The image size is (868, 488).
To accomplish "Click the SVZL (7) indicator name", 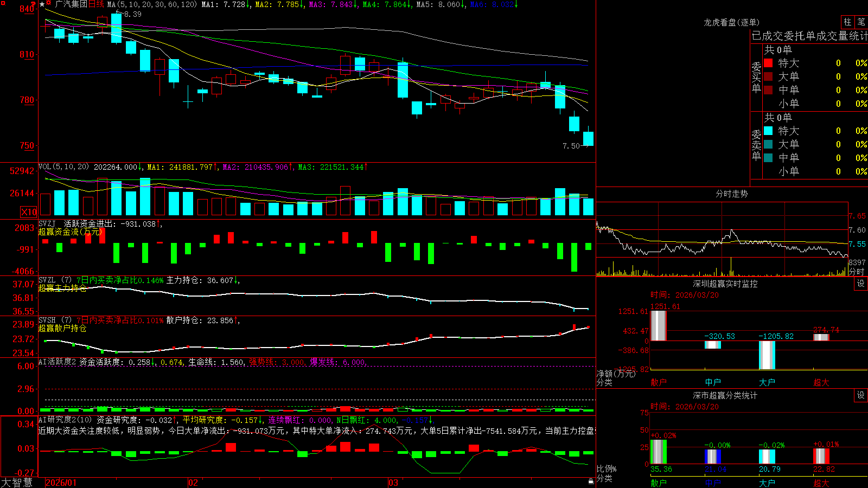I will pos(55,280).
